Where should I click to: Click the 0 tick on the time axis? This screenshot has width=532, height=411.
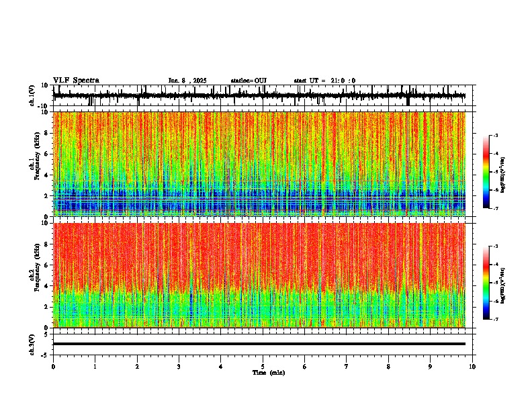53,367
